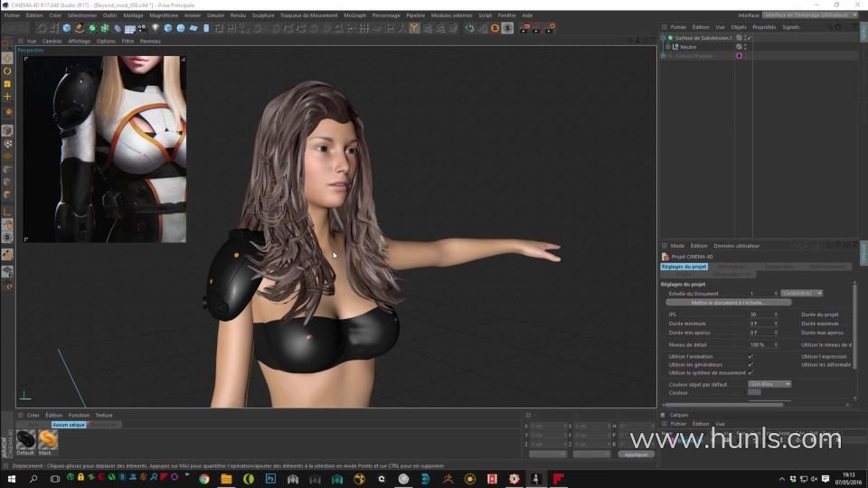Open the viewport Caméras menu
868x488 pixels.
click(52, 41)
